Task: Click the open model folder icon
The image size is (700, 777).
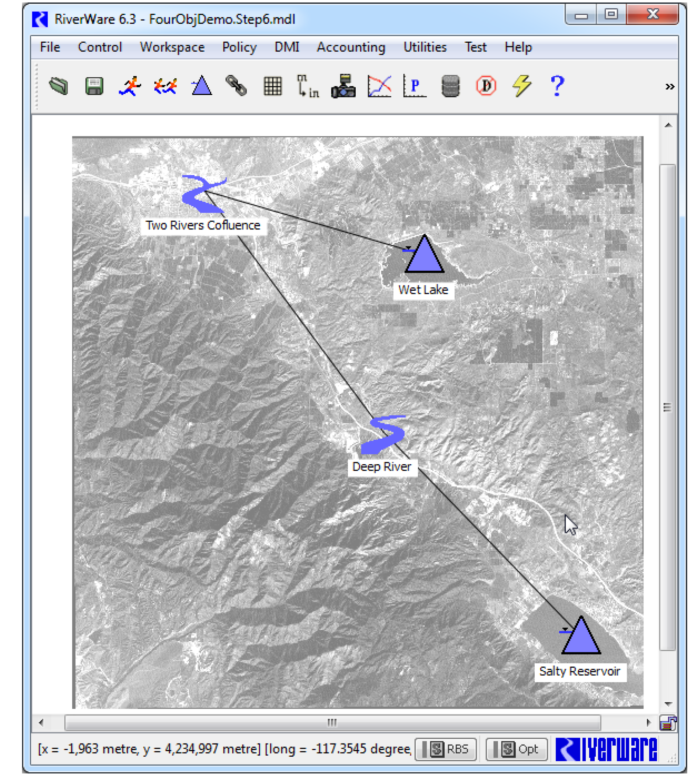Action: click(x=58, y=85)
